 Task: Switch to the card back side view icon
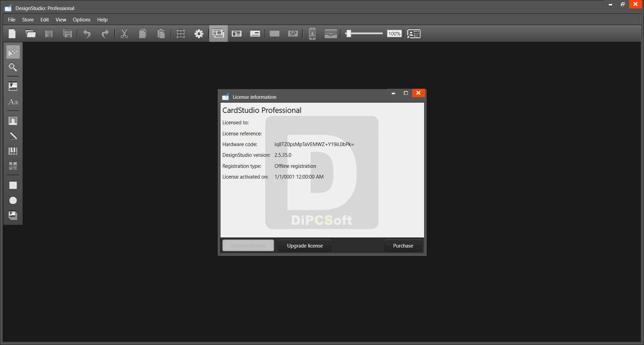pyautogui.click(x=255, y=33)
